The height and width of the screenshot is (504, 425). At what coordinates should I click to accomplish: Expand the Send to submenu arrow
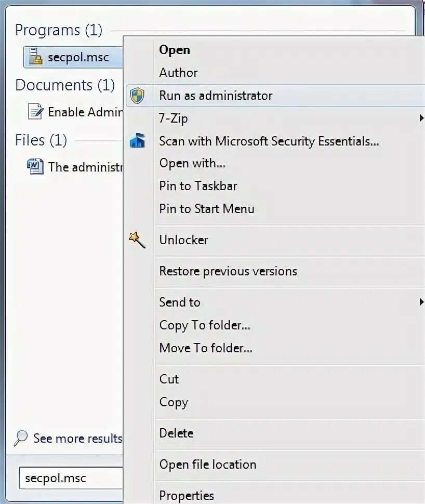[421, 302]
